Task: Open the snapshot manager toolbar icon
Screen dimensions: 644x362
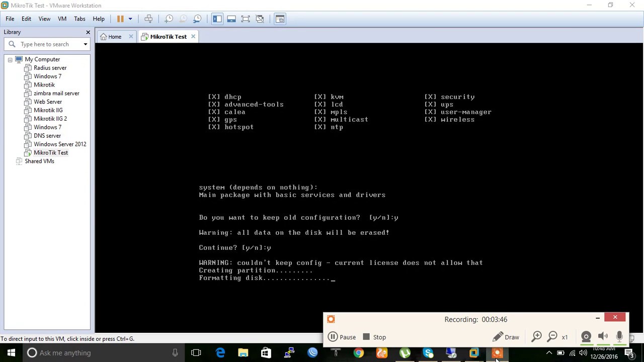Action: (x=197, y=19)
